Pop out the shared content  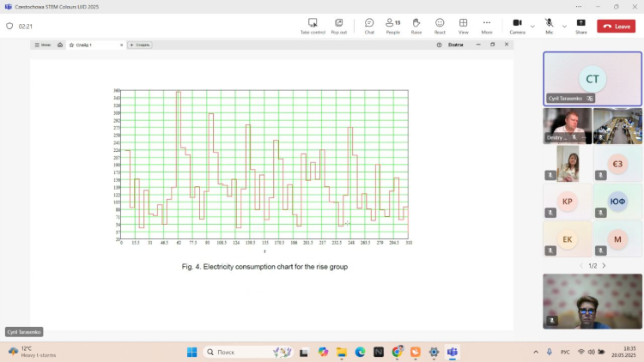339,26
